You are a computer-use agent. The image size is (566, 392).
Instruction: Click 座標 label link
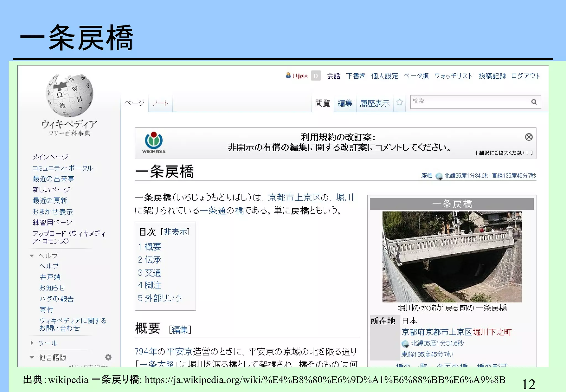click(x=426, y=176)
